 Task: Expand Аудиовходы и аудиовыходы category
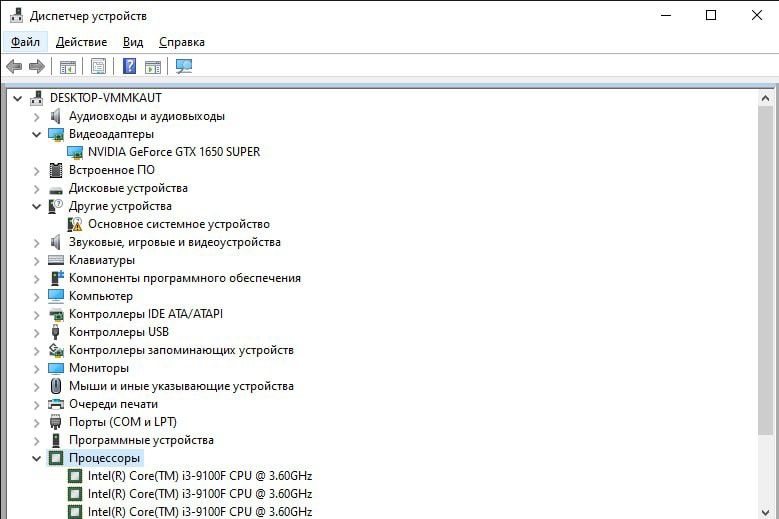(36, 117)
